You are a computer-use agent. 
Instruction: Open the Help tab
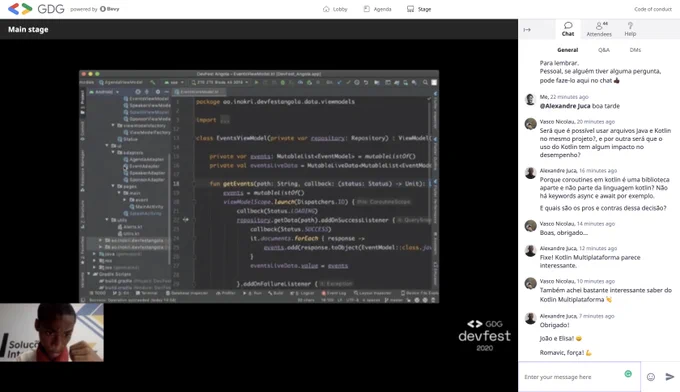pyautogui.click(x=630, y=29)
